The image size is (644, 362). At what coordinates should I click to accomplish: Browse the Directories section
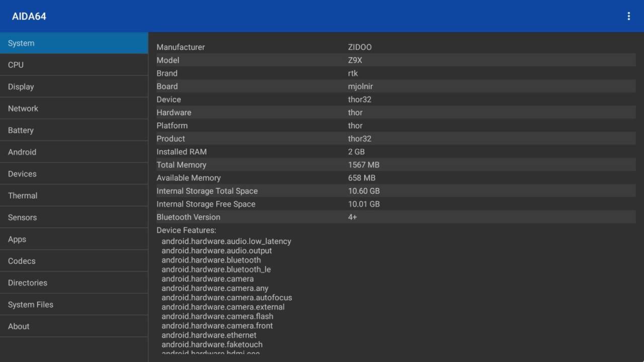tap(74, 283)
